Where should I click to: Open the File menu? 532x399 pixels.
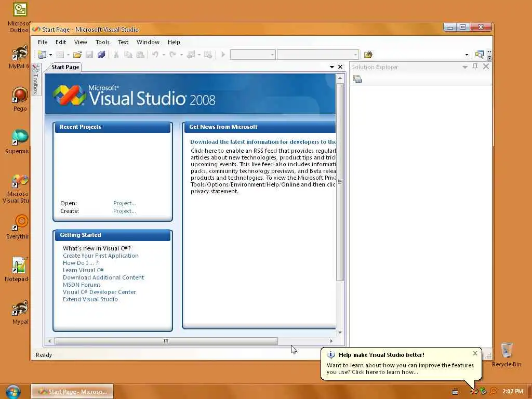pyautogui.click(x=43, y=42)
